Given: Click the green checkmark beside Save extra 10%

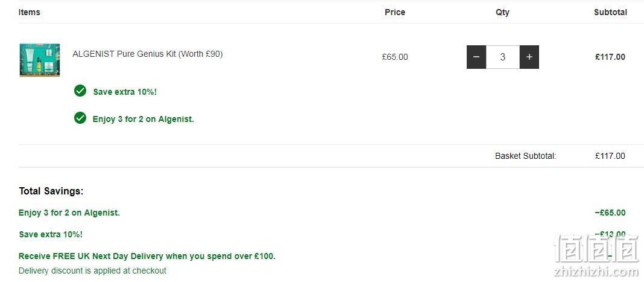Looking at the screenshot, I should click(x=80, y=91).
